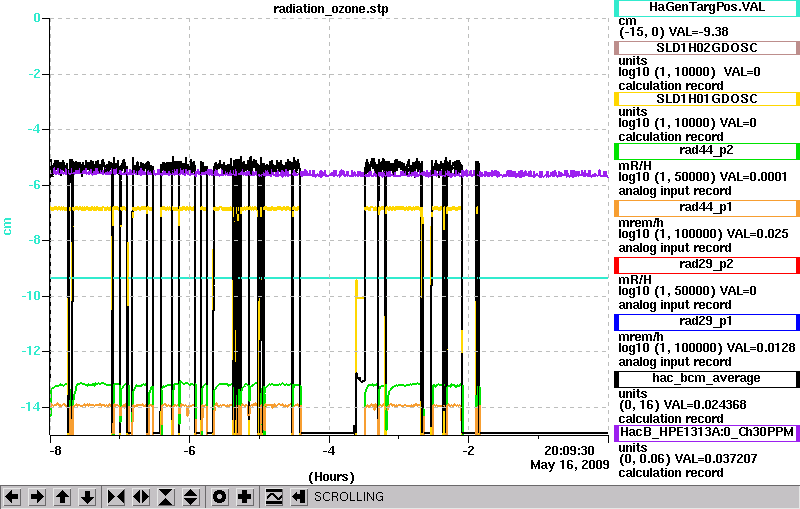Click the -6 hour x-axis tick label
Screen dimensions: 800x509
pyautogui.click(x=189, y=451)
